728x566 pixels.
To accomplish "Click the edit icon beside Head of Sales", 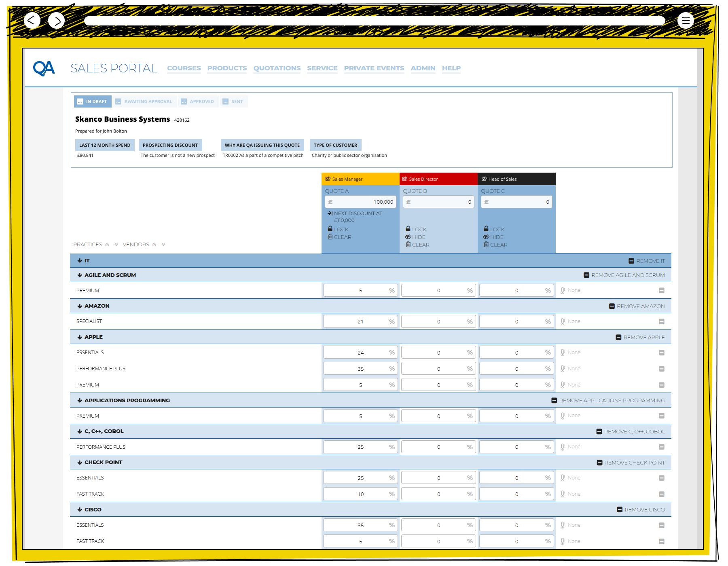I will click(484, 179).
